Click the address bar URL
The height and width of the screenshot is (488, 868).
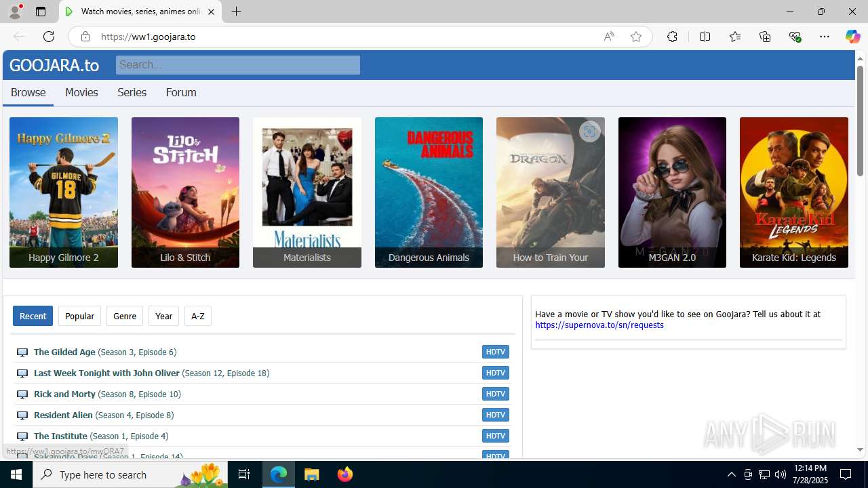click(x=149, y=37)
